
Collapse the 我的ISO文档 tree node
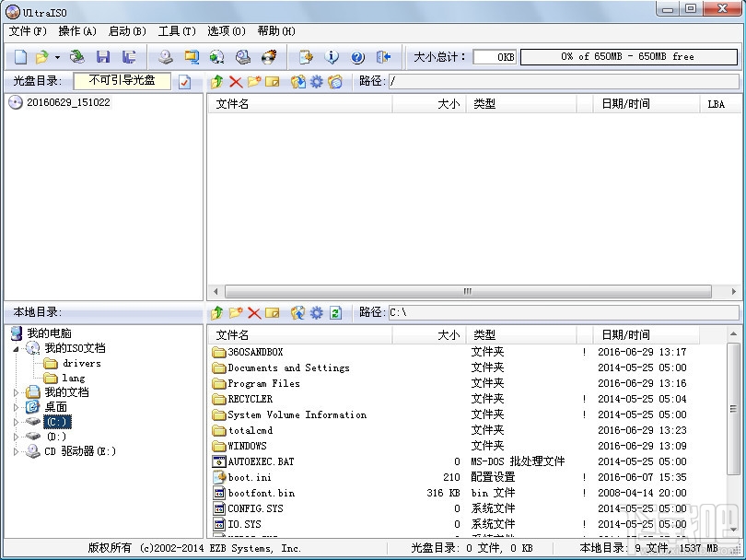coord(16,349)
